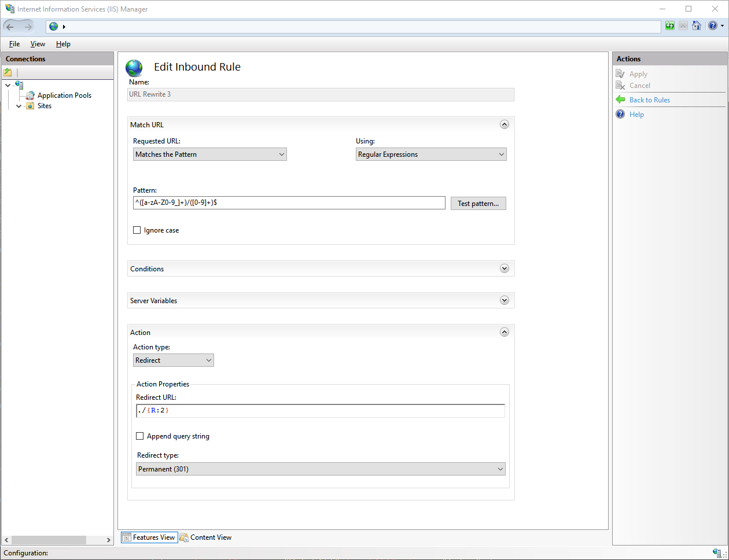Click the rule Name field
This screenshot has height=560, width=729.
(321, 94)
